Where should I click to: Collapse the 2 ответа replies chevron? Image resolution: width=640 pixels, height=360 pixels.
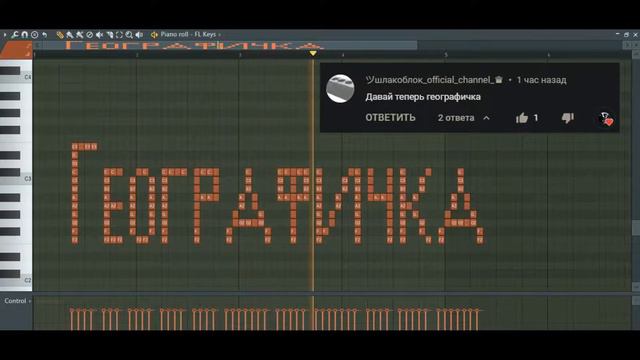click(487, 118)
